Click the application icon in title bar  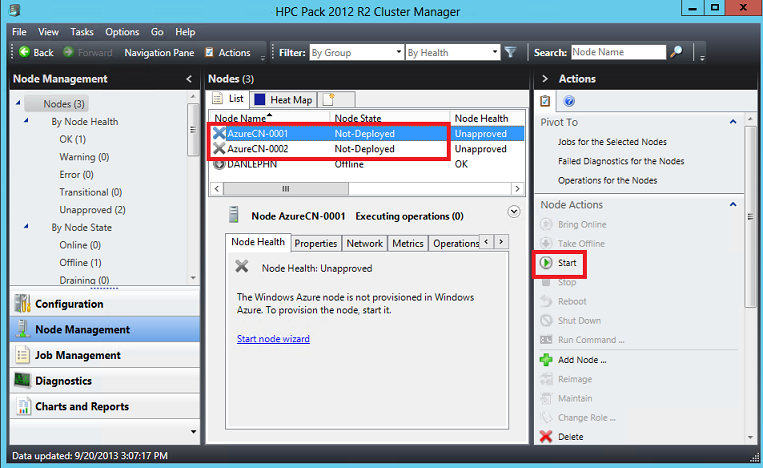coord(15,10)
